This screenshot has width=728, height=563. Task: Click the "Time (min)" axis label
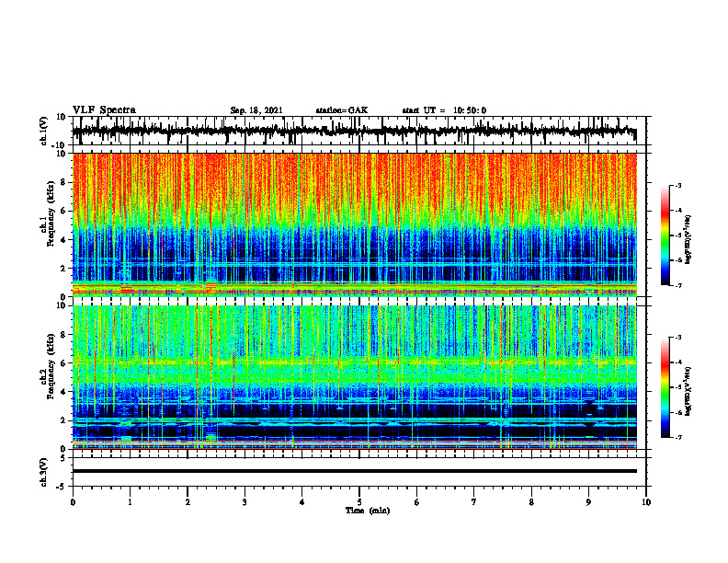pos(368,511)
